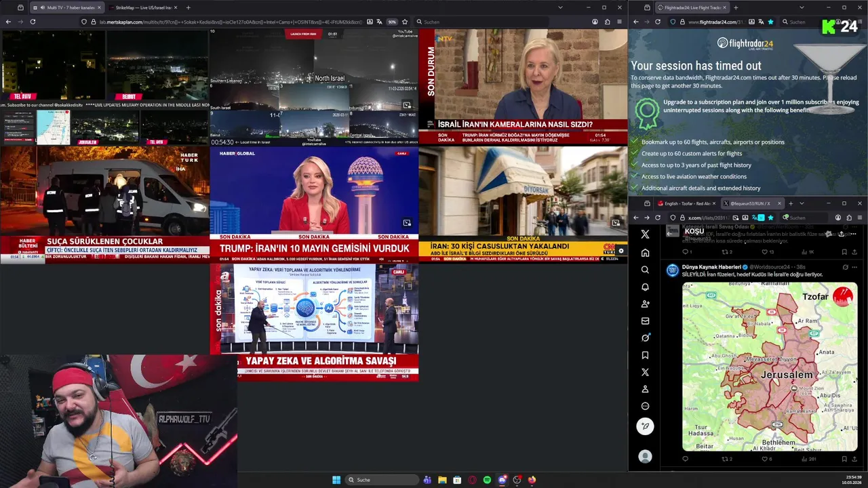Go back in the Flightradar24 window
The width and height of the screenshot is (868, 488).
(x=635, y=22)
